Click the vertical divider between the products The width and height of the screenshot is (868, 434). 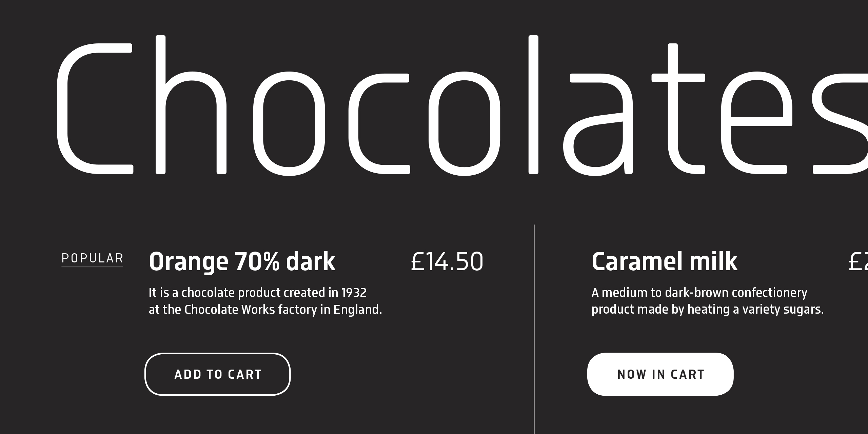(x=534, y=325)
